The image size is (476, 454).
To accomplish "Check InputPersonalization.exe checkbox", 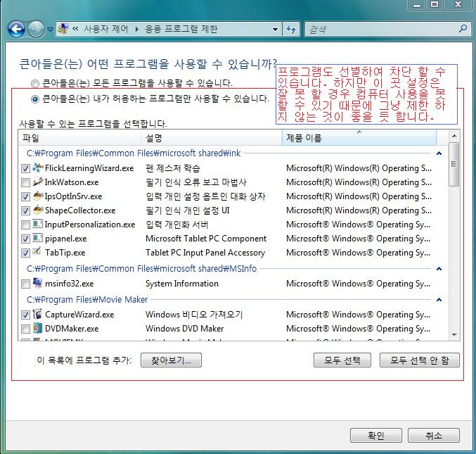I will [25, 225].
